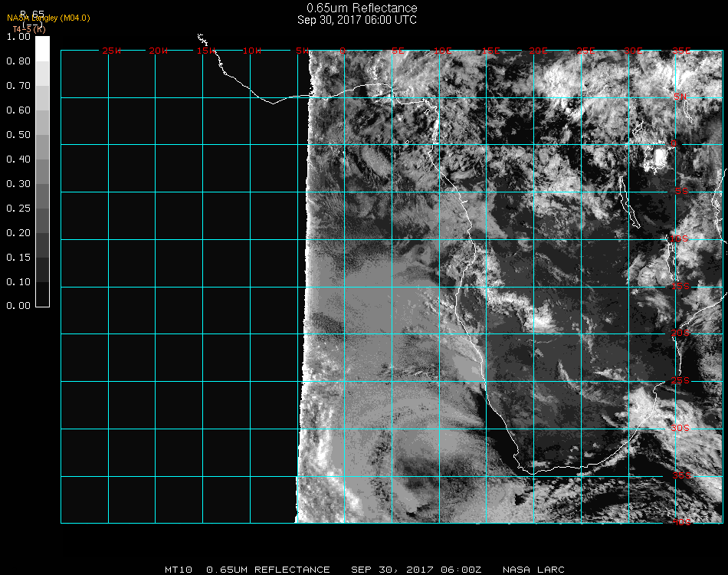Click the 0.20 colorbar scale value

coord(18,233)
